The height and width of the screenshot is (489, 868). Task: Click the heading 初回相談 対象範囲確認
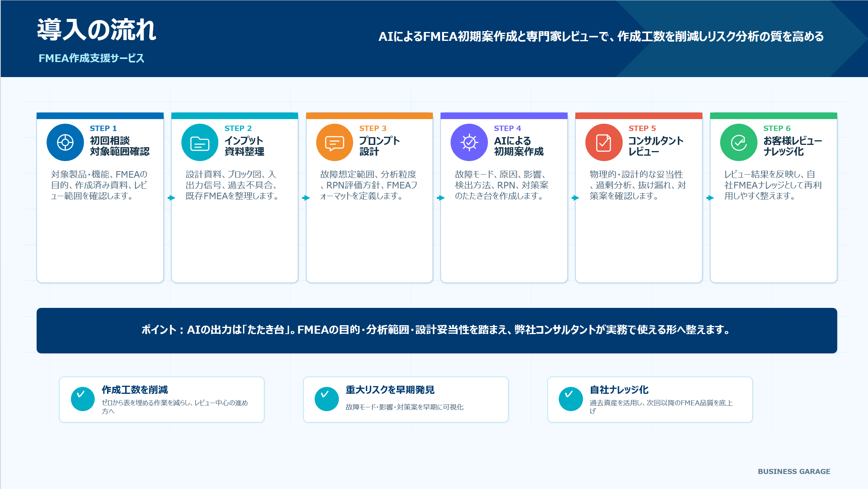click(x=120, y=146)
